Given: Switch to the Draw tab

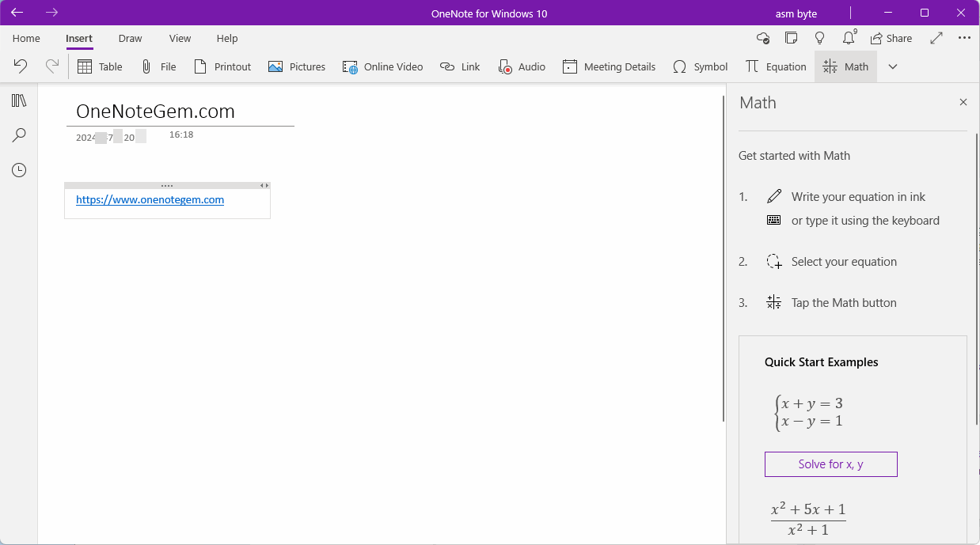Looking at the screenshot, I should point(130,38).
